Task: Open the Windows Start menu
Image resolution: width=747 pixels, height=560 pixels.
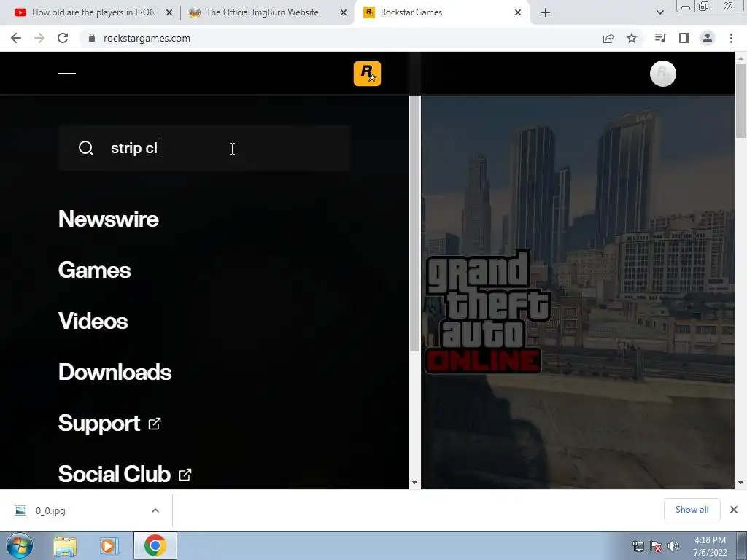Action: [19, 545]
